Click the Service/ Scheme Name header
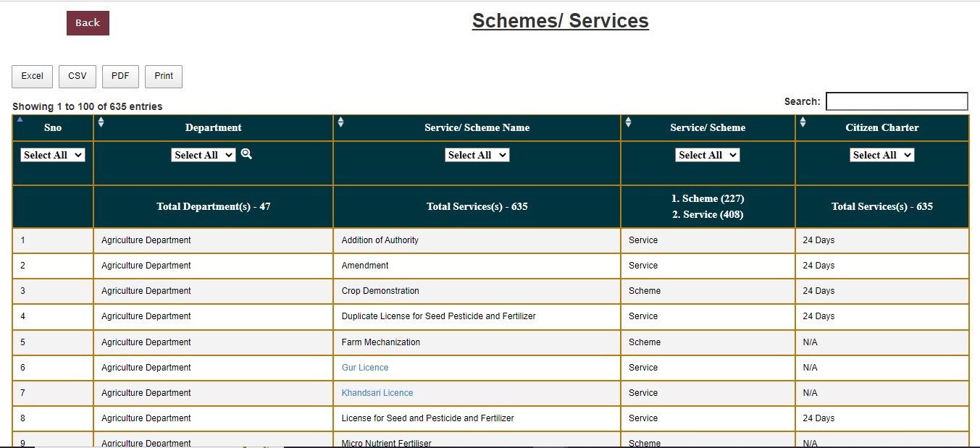The width and height of the screenshot is (980, 448). (x=477, y=127)
